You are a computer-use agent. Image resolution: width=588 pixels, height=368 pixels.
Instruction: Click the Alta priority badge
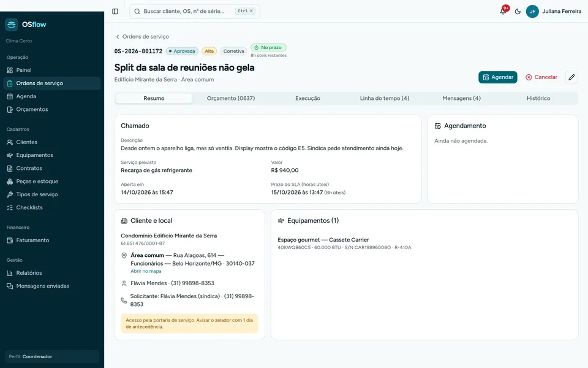(209, 51)
